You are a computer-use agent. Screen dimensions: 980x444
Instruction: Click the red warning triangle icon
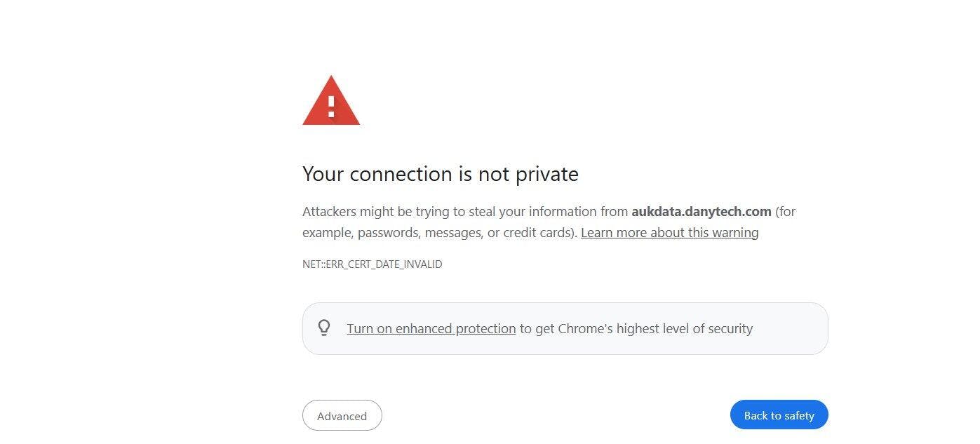point(331,103)
